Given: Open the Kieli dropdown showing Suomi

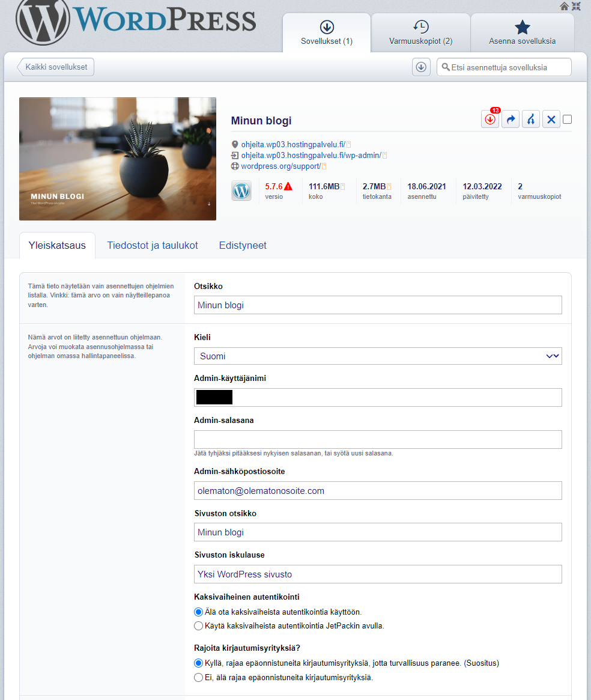Looking at the screenshot, I should pos(378,356).
